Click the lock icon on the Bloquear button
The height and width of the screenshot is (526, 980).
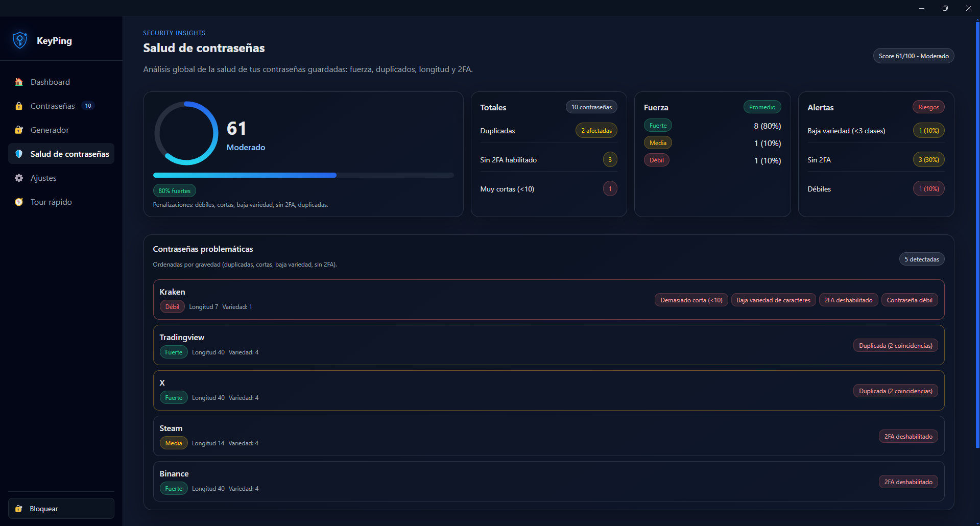pyautogui.click(x=19, y=508)
